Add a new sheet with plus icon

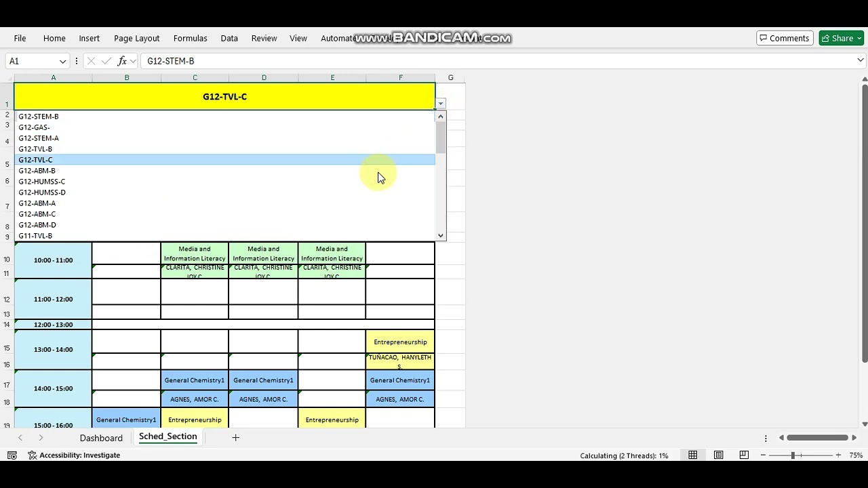pyautogui.click(x=235, y=438)
